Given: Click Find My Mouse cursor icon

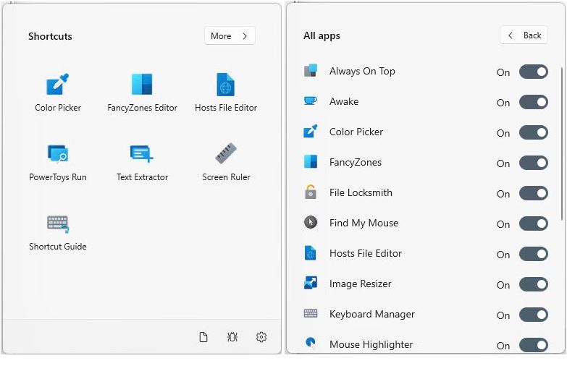Looking at the screenshot, I should (x=310, y=222).
